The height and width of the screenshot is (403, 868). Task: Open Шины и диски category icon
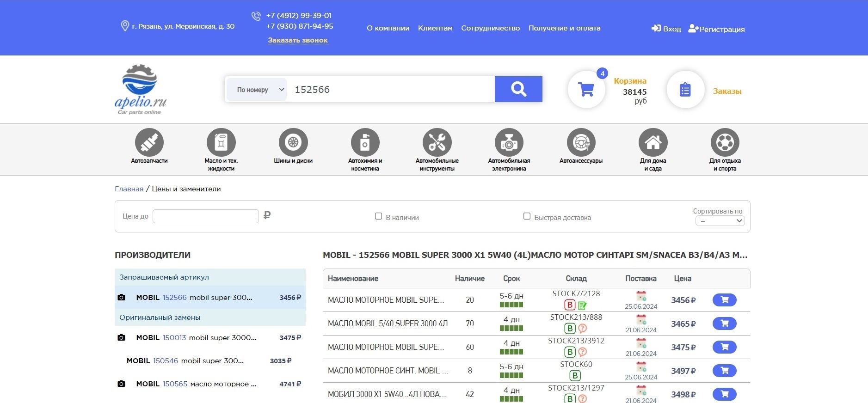pos(293,142)
